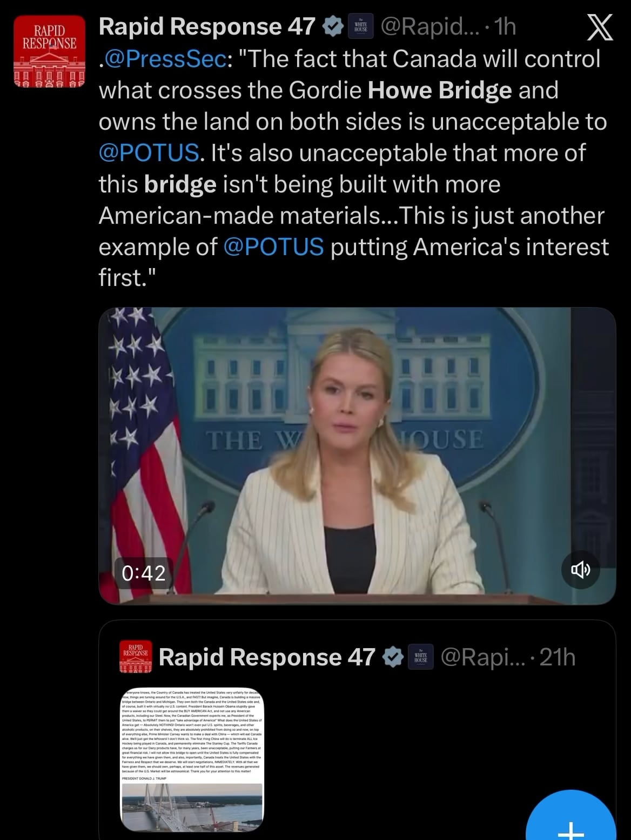
Task: Open the small avatar in the quoted post
Action: coord(135,657)
